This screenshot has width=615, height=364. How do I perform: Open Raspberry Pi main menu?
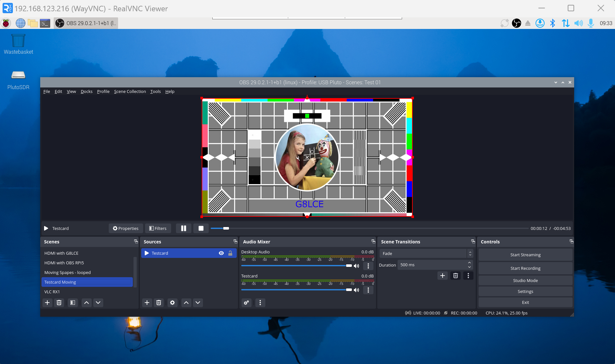pyautogui.click(x=6, y=23)
